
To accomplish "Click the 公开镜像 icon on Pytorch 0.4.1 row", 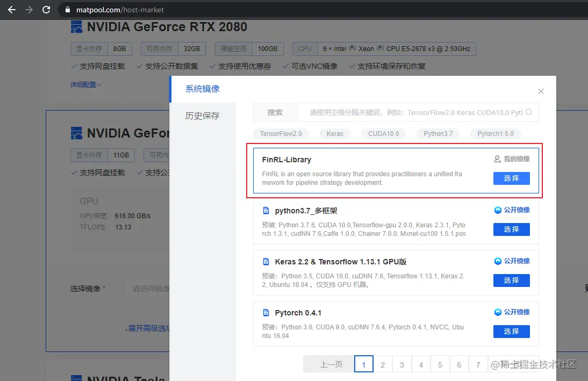I will [498, 312].
